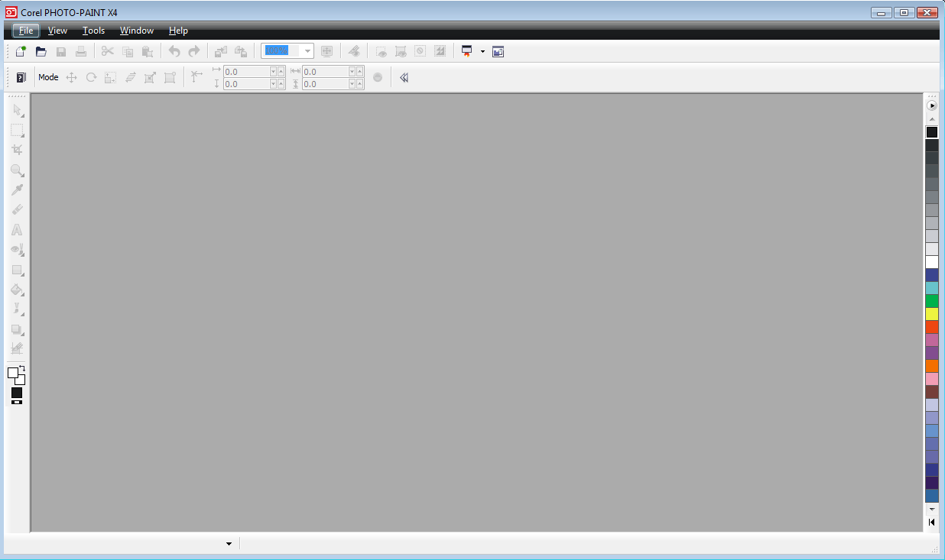Open the zoom level dropdown
Image resolution: width=945 pixels, height=560 pixels.
pyautogui.click(x=307, y=51)
